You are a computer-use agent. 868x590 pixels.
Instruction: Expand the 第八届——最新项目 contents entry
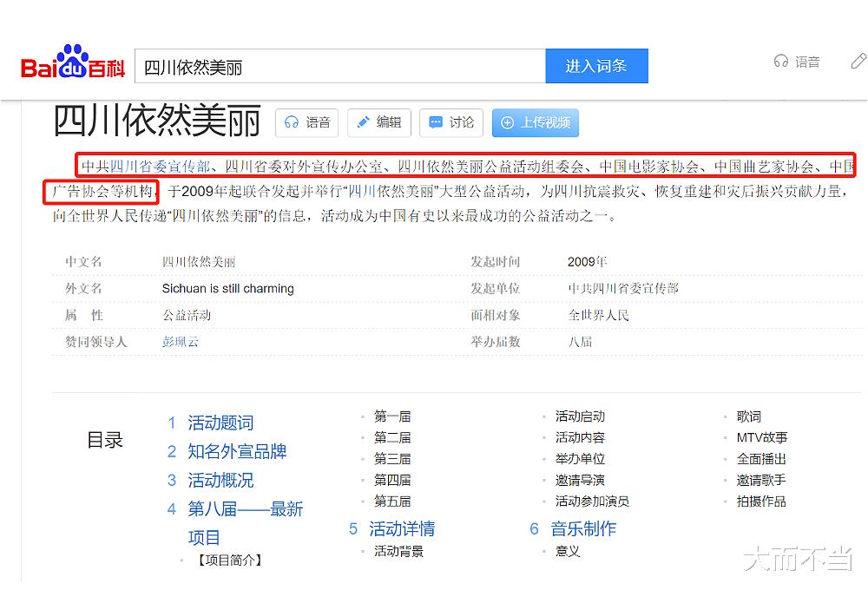click(x=246, y=509)
